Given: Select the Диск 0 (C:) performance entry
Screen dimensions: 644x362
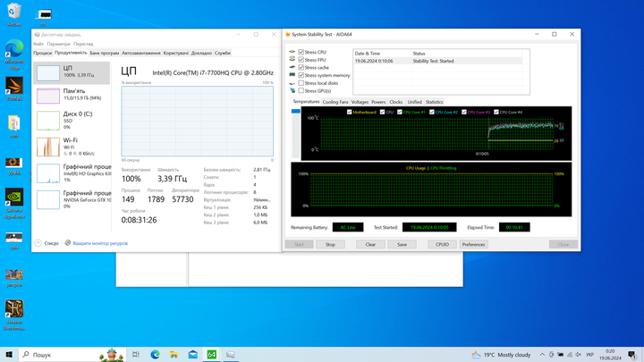Looking at the screenshot, I should point(72,121).
